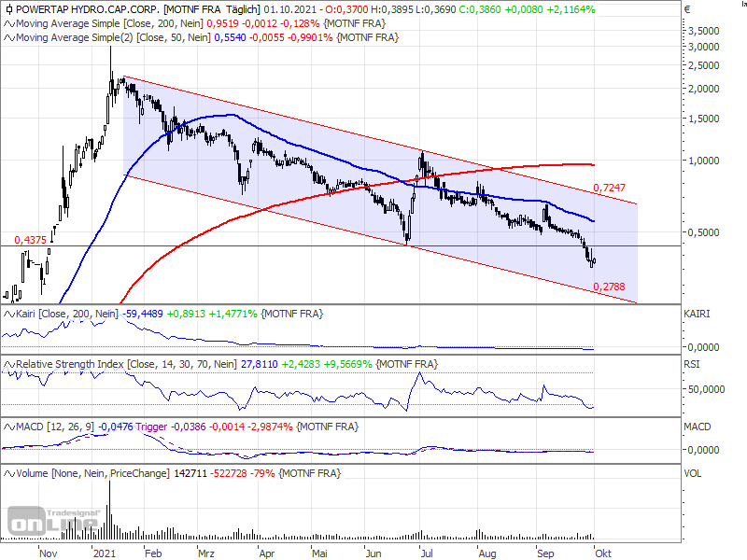747x560 pixels.
Task: Click the [MOTNF FRA Täglich] symbol label
Action: pyautogui.click(x=212, y=9)
